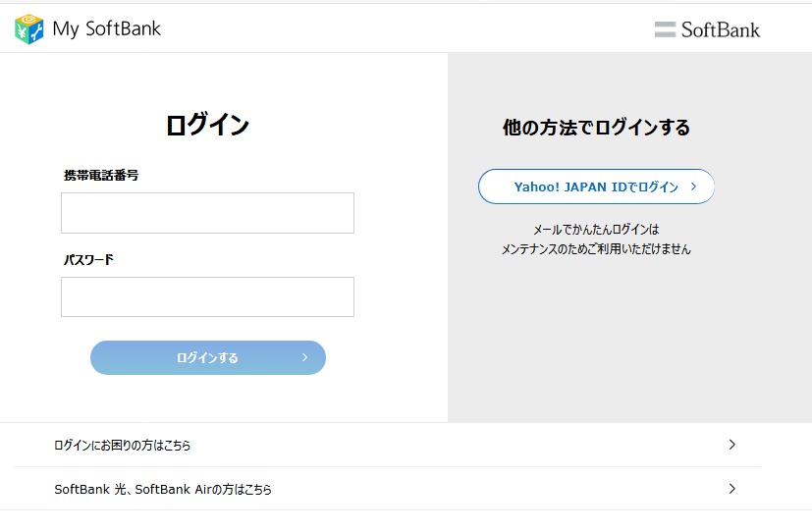Click the パスワード field label
This screenshot has width=812, height=532.
click(89, 260)
